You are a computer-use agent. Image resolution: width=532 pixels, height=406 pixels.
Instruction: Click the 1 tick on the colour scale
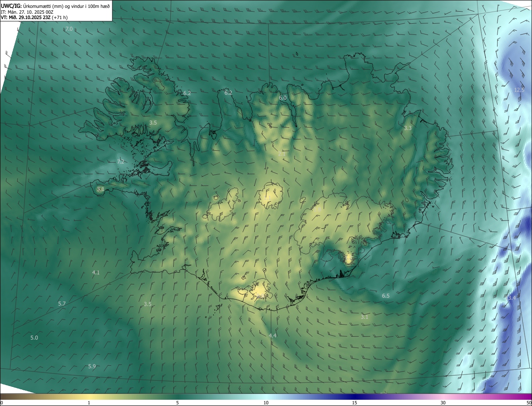pos(89,403)
